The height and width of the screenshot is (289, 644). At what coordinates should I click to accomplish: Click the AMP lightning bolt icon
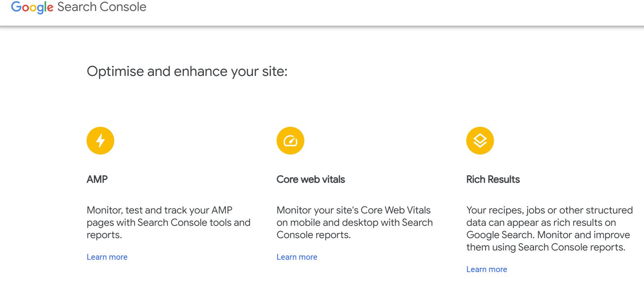tap(100, 141)
